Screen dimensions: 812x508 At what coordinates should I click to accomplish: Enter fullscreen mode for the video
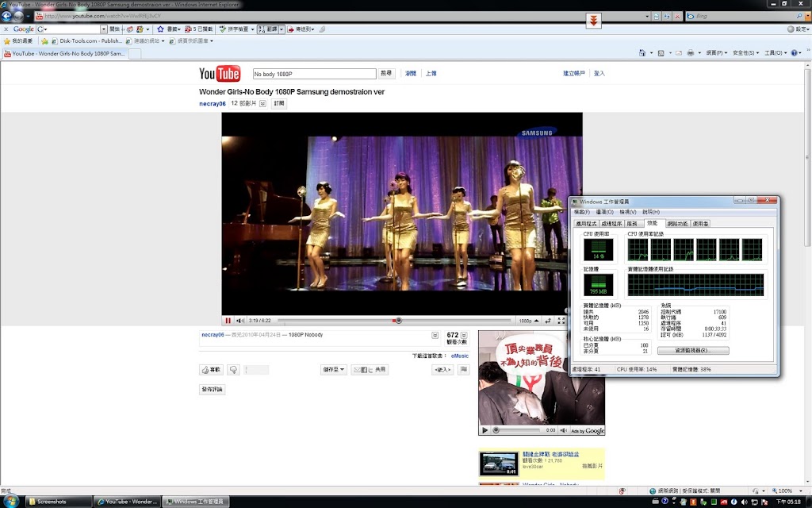pyautogui.click(x=561, y=321)
